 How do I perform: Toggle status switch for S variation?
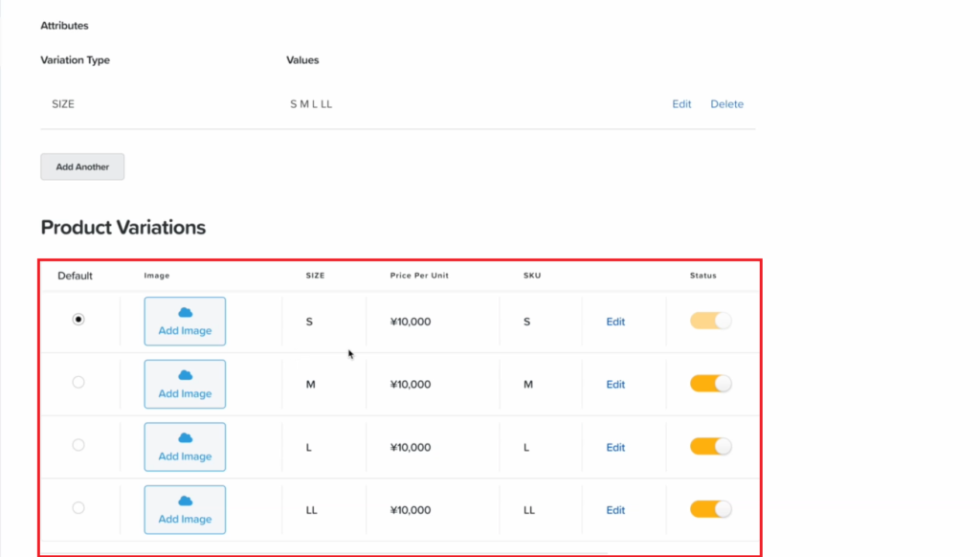[x=711, y=321]
